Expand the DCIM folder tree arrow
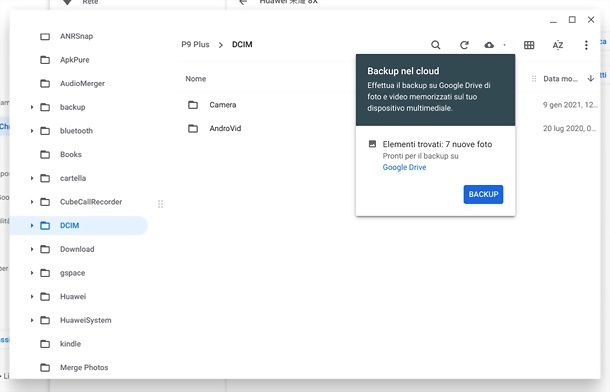The height and width of the screenshot is (392, 610). tap(32, 226)
